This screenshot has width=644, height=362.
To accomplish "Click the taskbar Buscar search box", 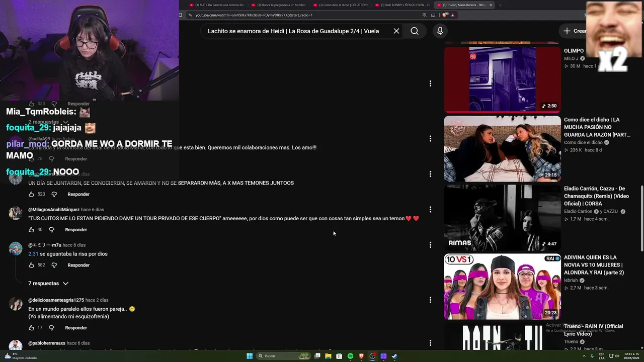I will pos(284,356).
